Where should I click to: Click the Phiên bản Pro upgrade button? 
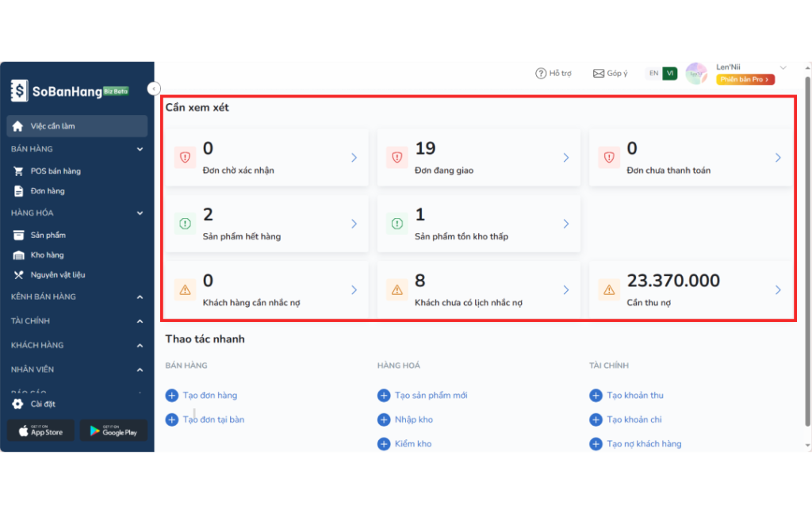[x=745, y=80]
